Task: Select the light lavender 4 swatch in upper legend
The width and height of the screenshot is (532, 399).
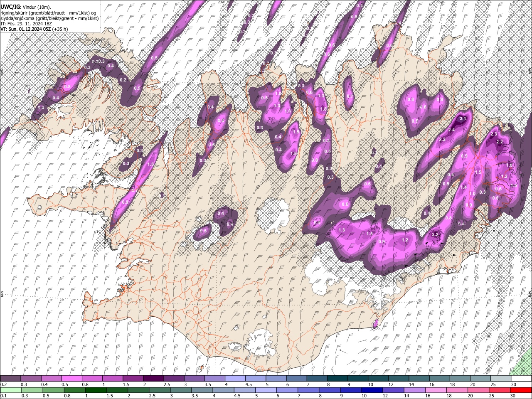Action: point(235,378)
